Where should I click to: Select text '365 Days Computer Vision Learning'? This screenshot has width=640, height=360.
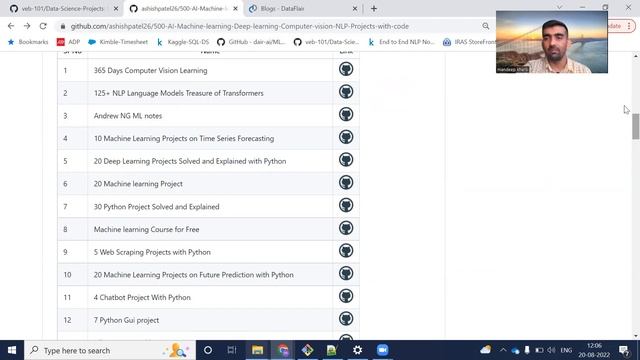pyautogui.click(x=151, y=71)
